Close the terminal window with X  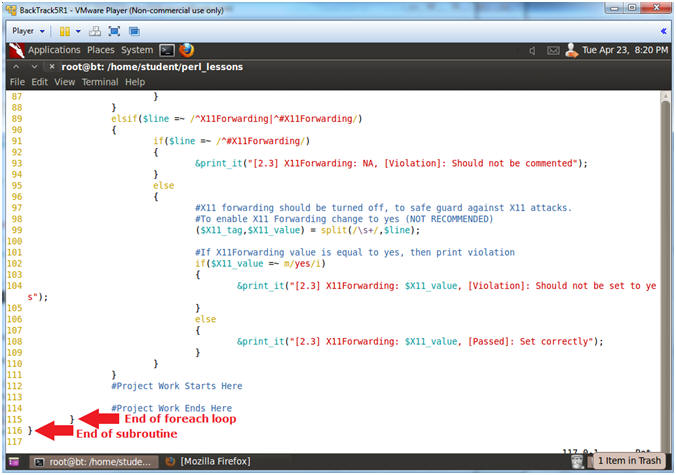(52, 67)
